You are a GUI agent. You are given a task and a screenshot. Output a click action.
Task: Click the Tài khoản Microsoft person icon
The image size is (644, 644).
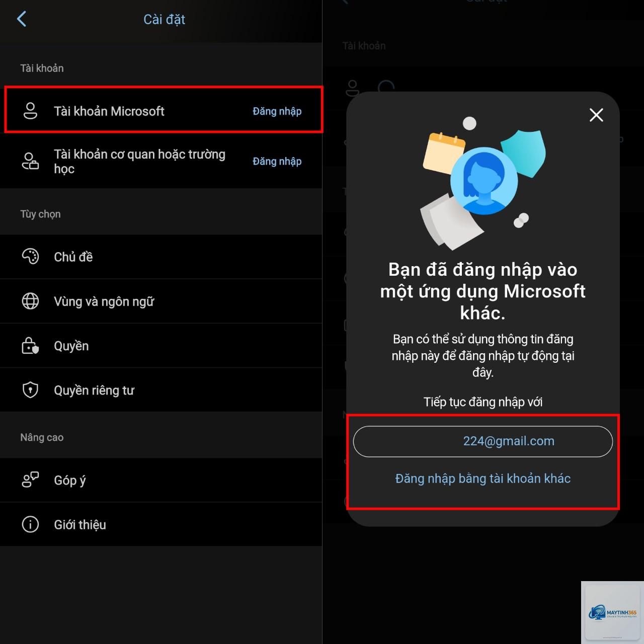point(30,111)
